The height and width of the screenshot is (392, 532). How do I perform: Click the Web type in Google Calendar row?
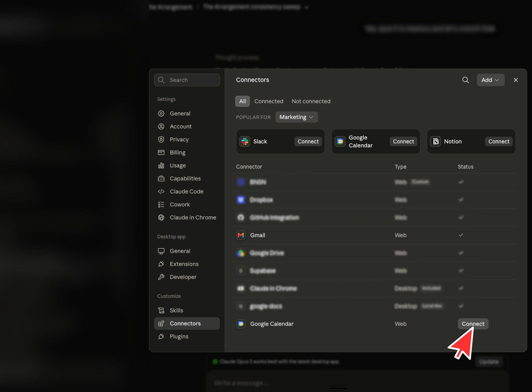[x=401, y=324]
